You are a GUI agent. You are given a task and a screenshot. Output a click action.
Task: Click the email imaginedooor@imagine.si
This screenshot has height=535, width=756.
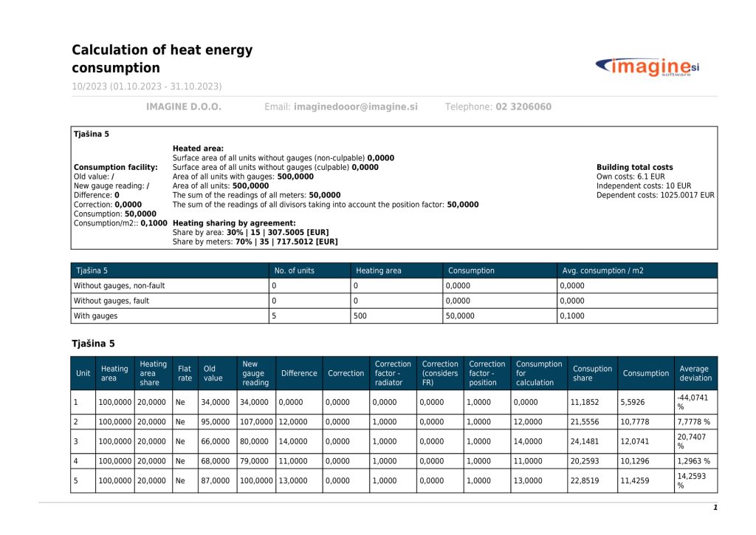[355, 106]
